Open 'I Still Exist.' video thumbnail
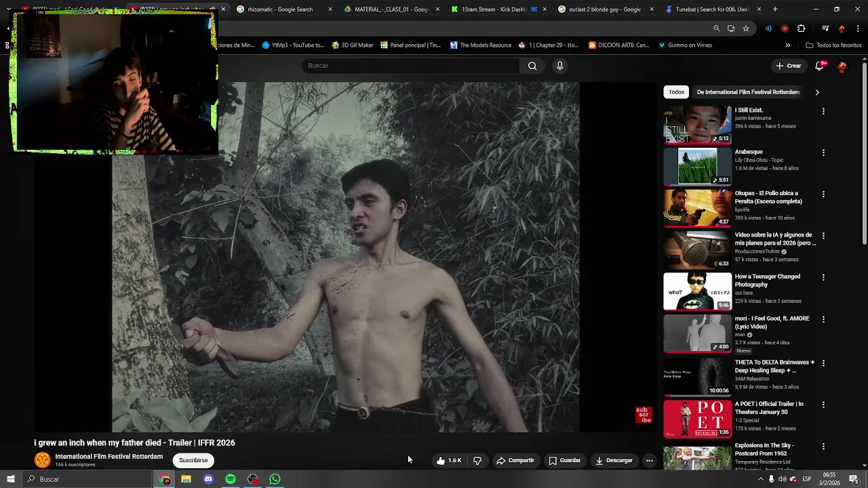 (x=697, y=125)
